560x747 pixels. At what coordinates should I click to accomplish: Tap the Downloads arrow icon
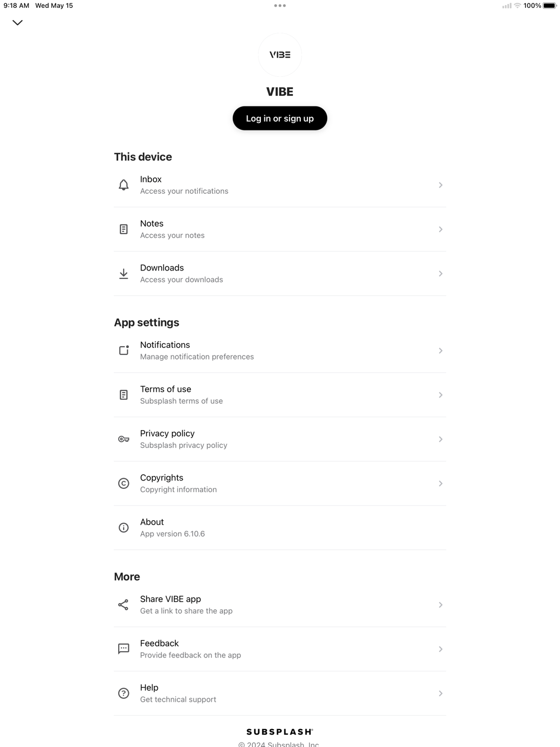tap(124, 273)
